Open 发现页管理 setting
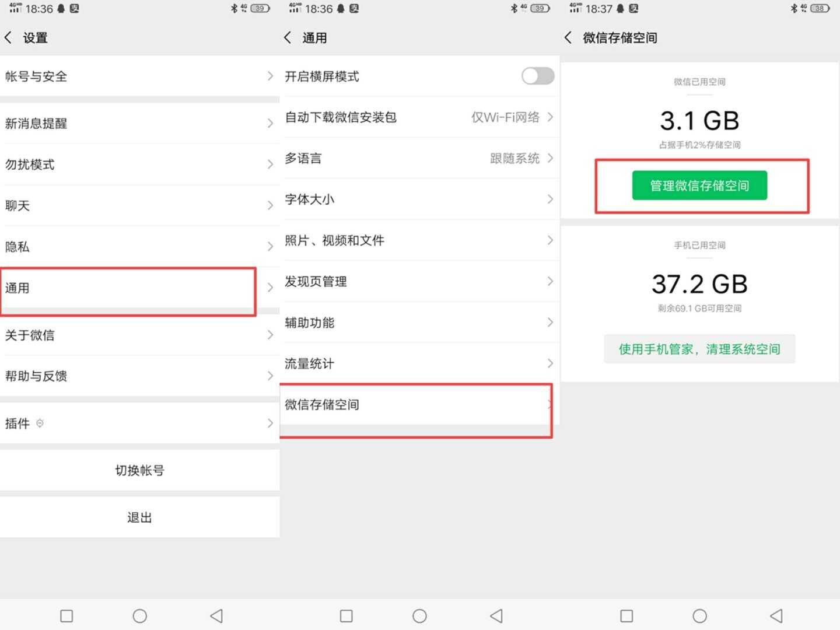The image size is (840, 630). (x=420, y=281)
